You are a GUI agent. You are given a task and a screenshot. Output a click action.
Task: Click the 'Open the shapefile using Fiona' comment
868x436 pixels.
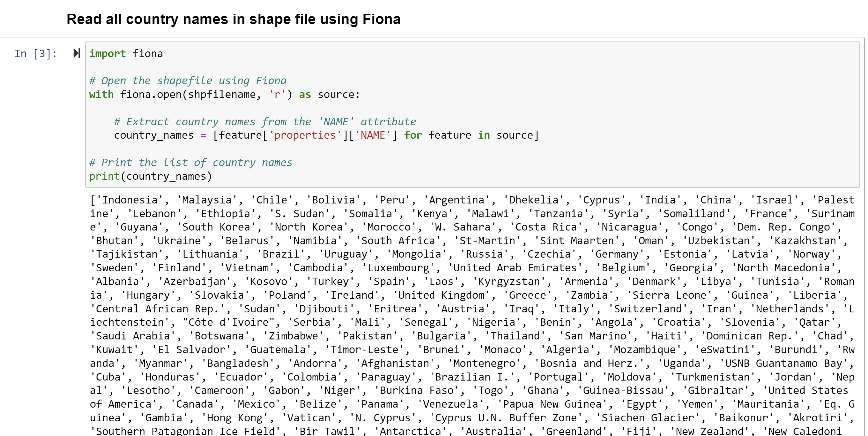click(188, 81)
